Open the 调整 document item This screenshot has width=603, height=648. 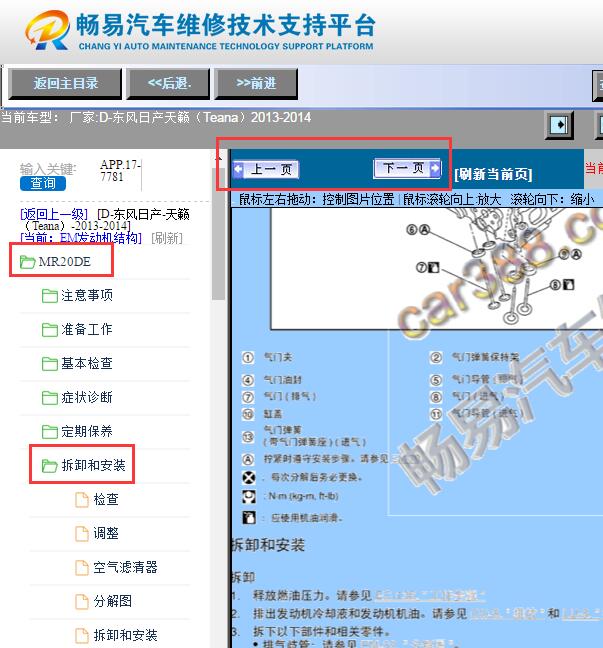106,533
